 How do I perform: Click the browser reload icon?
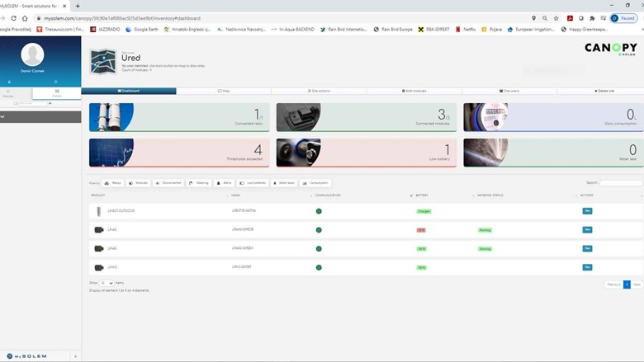(25, 17)
